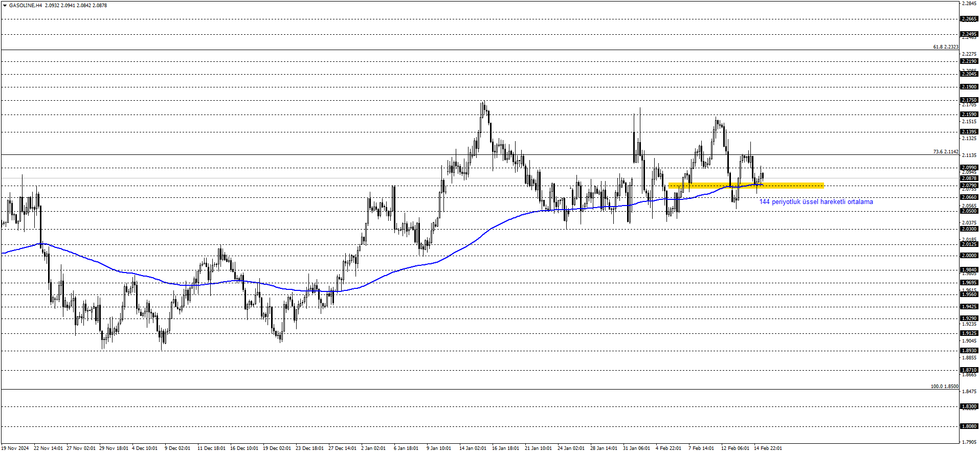
Task: Click the 2.0990 horizontal line price label
Action: [x=969, y=168]
